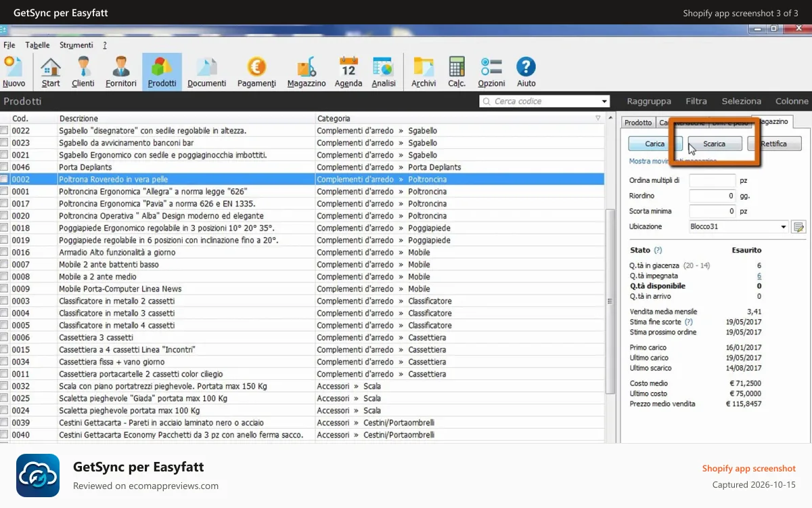Click the Riordino days field
Viewport: 812px width, 508px height.
pos(712,196)
